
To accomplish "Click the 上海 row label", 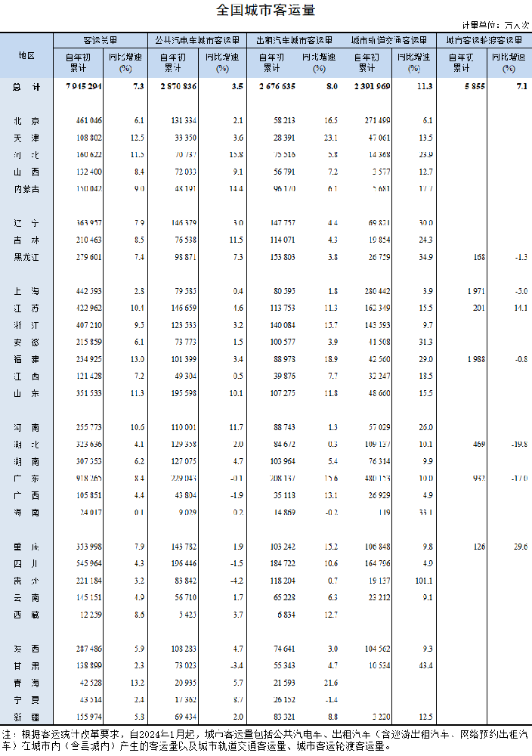I will tap(26, 292).
